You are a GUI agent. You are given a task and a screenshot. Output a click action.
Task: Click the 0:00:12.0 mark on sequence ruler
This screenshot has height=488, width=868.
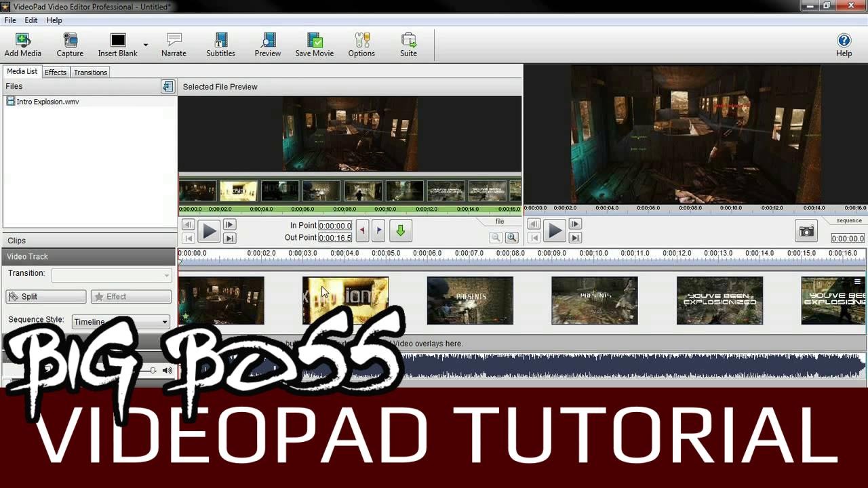coord(676,253)
